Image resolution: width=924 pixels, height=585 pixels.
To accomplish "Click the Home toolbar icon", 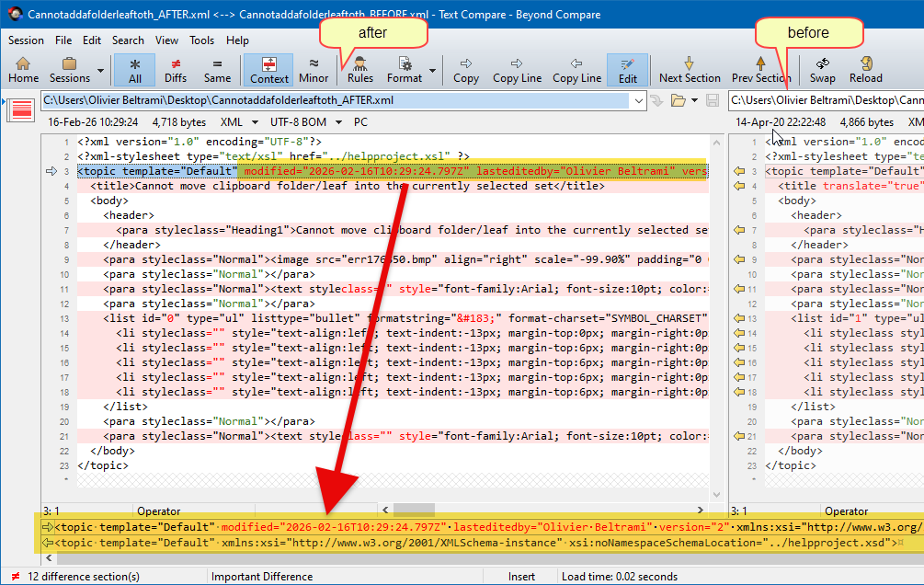I will click(23, 63).
